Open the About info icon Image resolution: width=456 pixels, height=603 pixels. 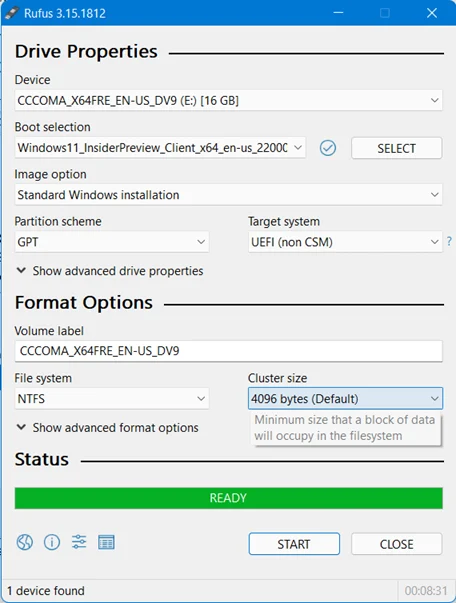click(x=52, y=542)
